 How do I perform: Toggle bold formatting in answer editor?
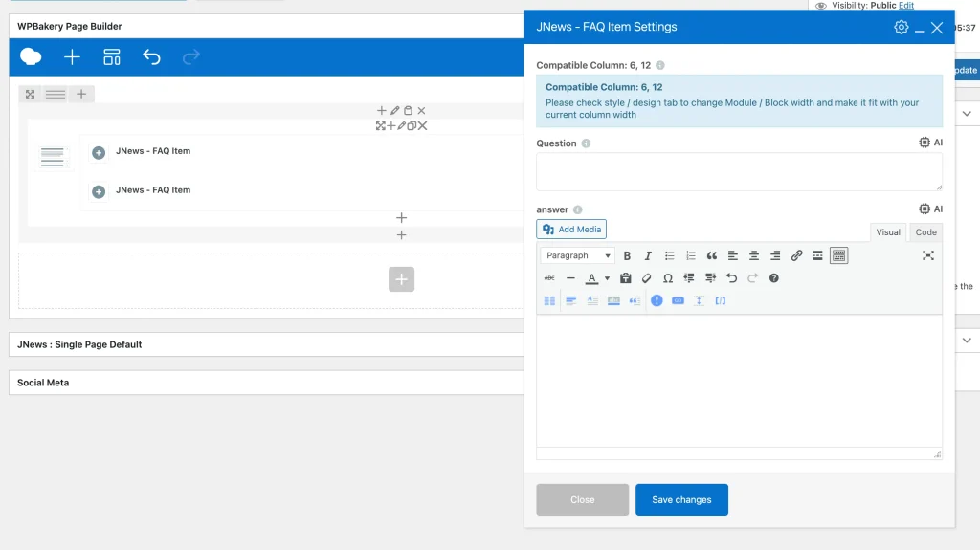(627, 255)
